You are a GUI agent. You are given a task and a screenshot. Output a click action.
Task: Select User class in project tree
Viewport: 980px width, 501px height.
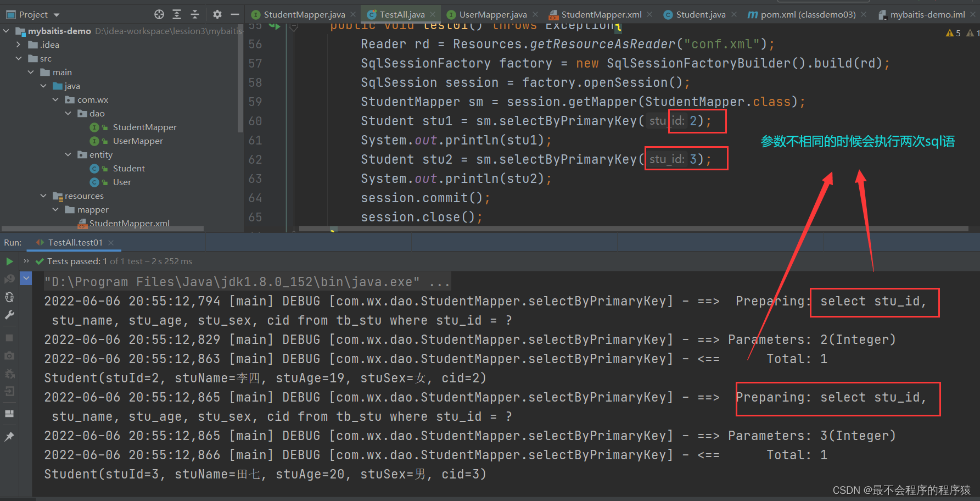click(122, 182)
